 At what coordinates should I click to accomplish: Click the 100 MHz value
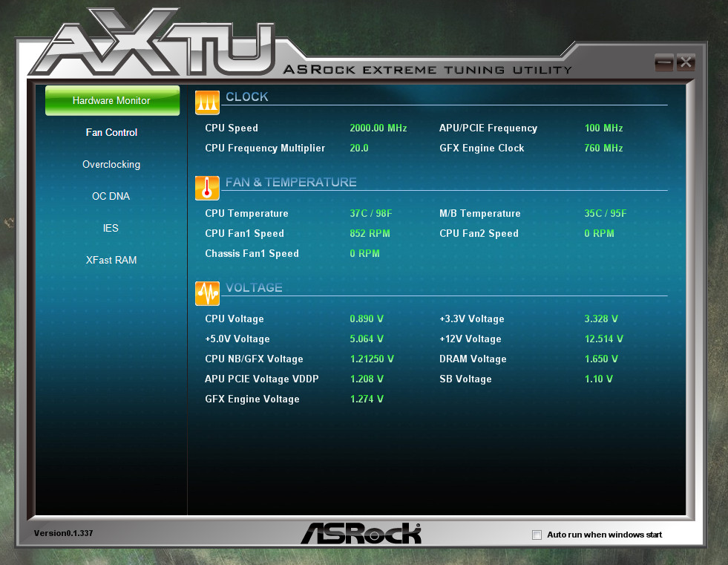click(x=603, y=128)
